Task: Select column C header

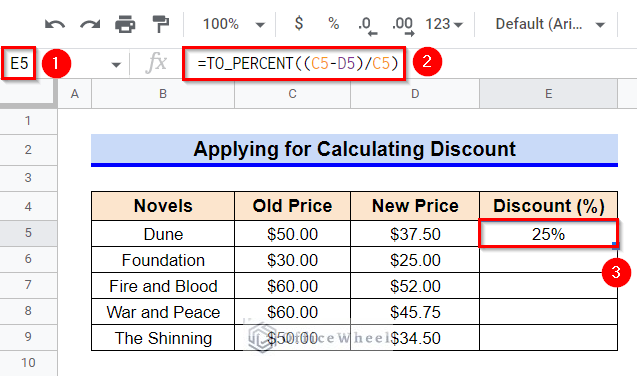Action: point(292,94)
